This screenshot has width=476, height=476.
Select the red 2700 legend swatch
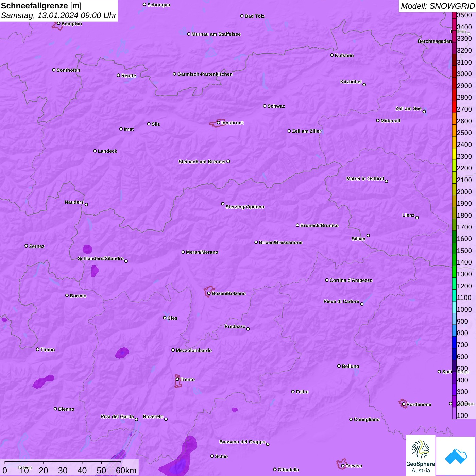coord(454,107)
